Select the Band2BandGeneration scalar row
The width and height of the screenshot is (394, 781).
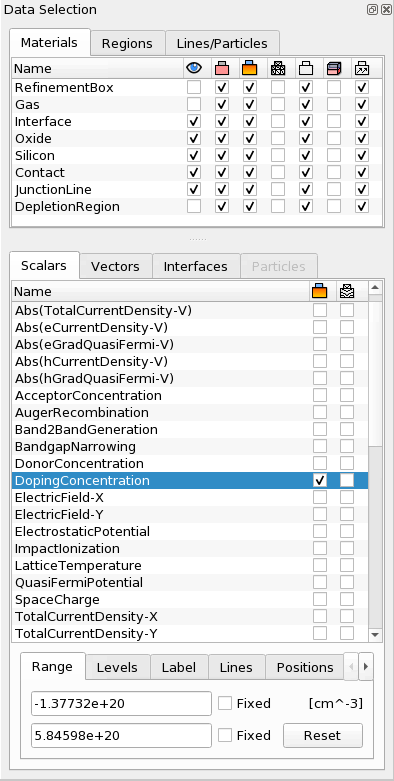(189, 430)
